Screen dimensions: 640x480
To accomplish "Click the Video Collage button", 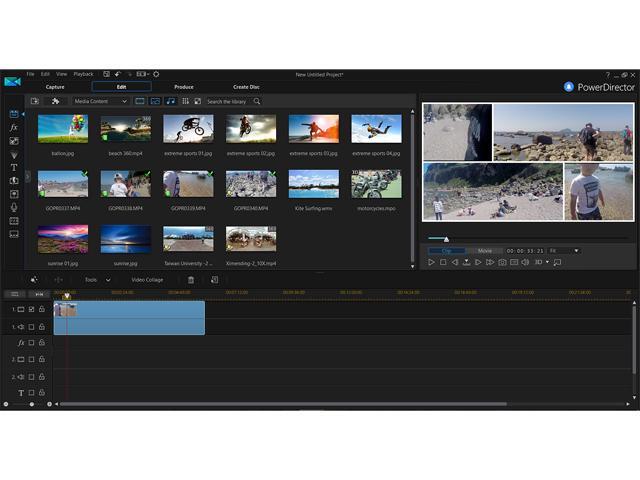I will pyautogui.click(x=147, y=280).
